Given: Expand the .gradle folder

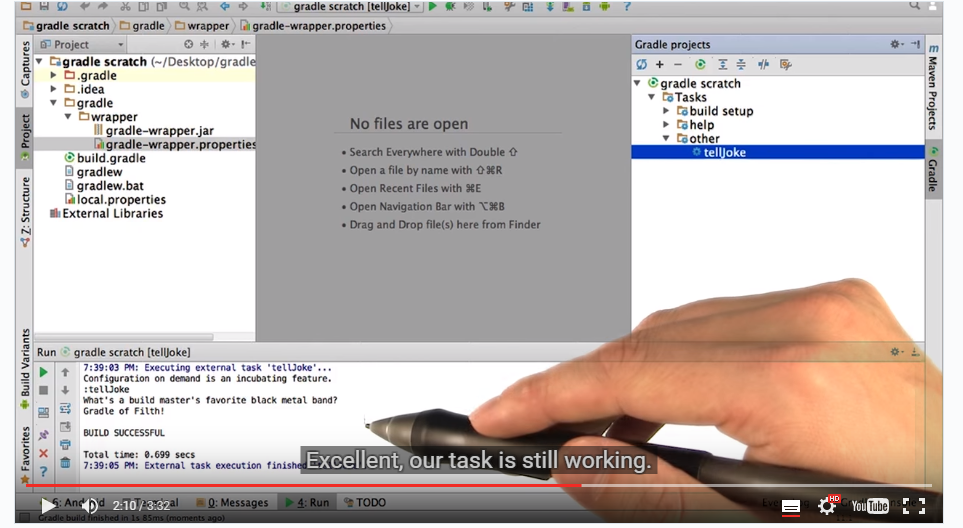Looking at the screenshot, I should (x=54, y=76).
